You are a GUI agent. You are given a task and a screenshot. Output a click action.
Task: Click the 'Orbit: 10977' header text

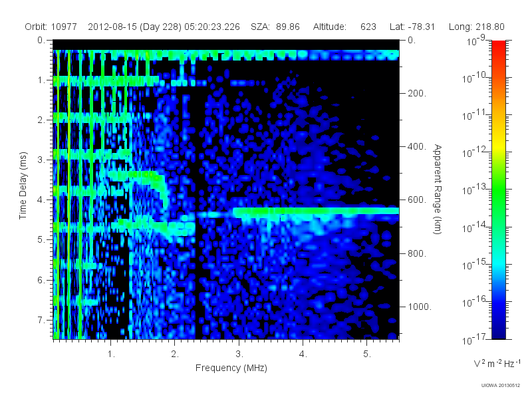click(x=51, y=27)
